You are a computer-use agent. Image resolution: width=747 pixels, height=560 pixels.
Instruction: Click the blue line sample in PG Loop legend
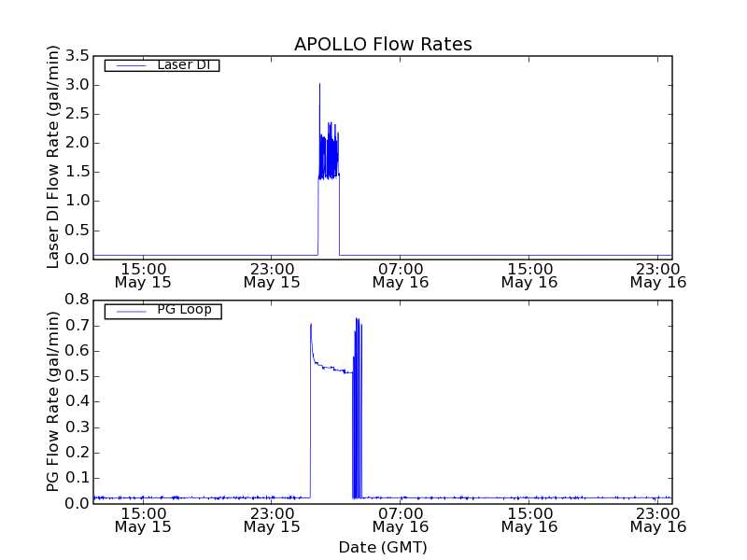pyautogui.click(x=131, y=311)
